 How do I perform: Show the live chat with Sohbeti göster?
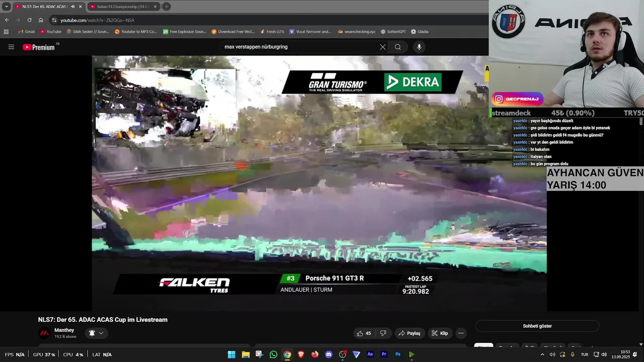pyautogui.click(x=537, y=326)
